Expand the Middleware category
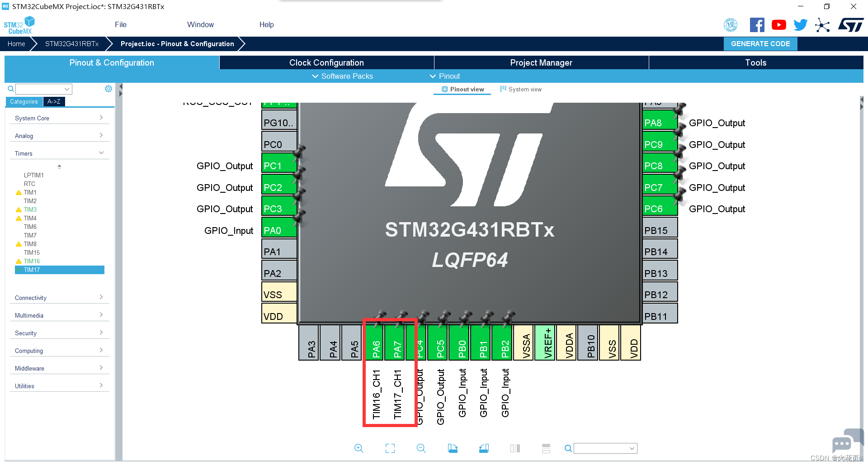The height and width of the screenshot is (466, 868). pos(59,368)
